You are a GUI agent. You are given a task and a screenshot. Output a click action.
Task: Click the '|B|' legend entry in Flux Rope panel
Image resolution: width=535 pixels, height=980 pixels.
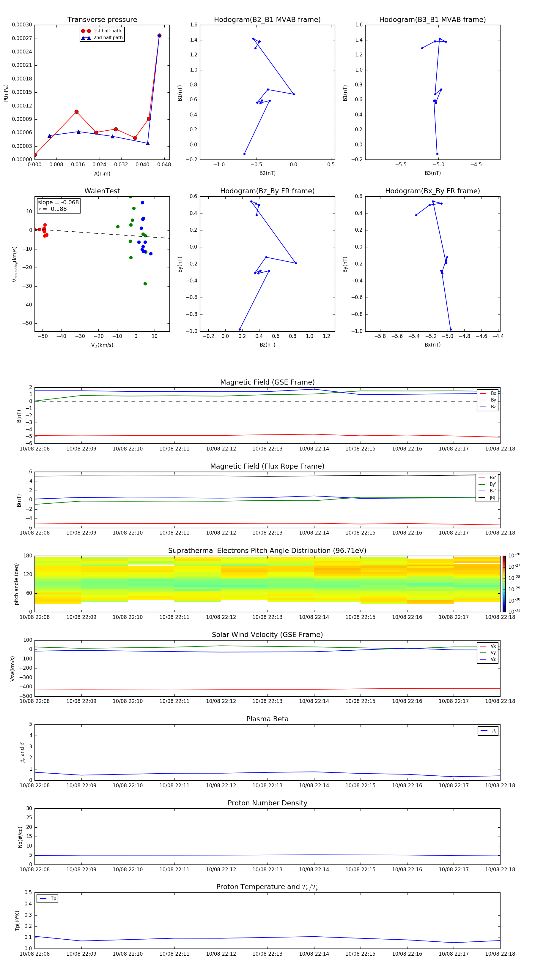[487, 498]
